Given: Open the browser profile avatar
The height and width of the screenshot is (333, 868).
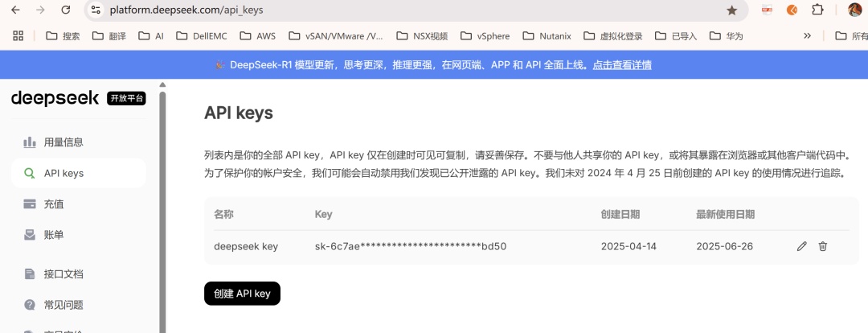Looking at the screenshot, I should point(854,10).
